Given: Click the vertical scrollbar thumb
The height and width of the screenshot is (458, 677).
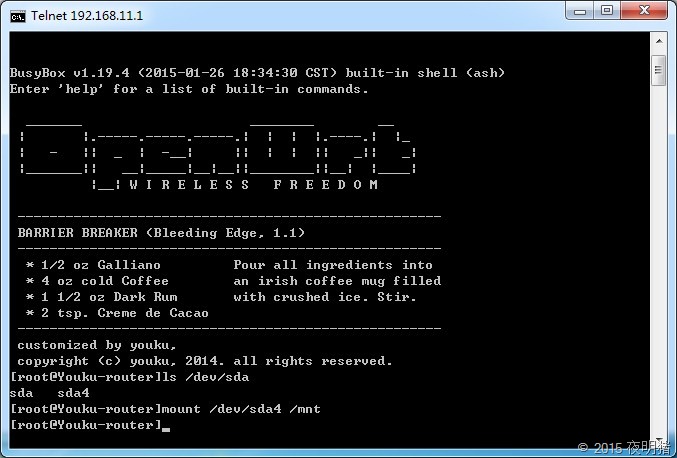Looking at the screenshot, I should point(658,68).
